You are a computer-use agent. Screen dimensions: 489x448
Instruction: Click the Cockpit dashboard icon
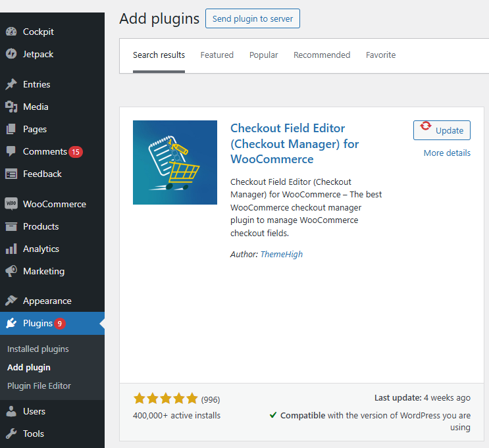click(11, 32)
